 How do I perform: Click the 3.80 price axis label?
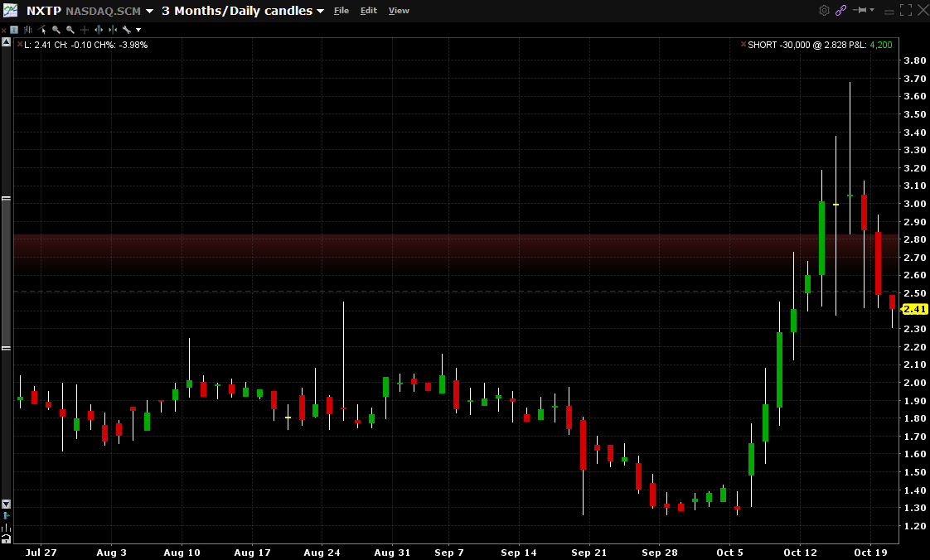[x=914, y=60]
